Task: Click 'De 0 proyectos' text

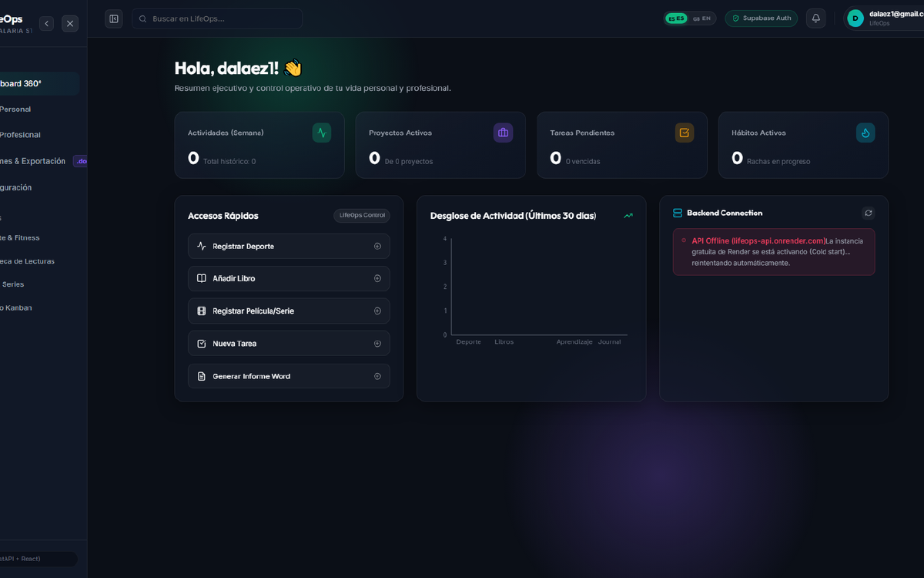Action: pos(409,162)
